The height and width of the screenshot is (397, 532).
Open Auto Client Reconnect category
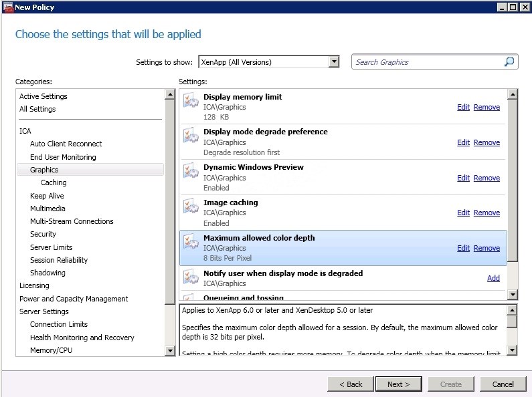point(66,144)
